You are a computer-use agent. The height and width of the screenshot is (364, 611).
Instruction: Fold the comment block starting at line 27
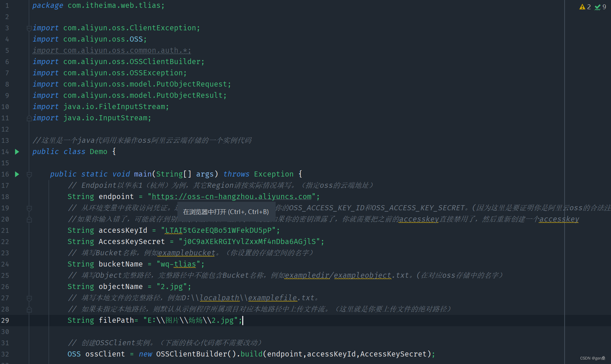pyautogui.click(x=29, y=298)
